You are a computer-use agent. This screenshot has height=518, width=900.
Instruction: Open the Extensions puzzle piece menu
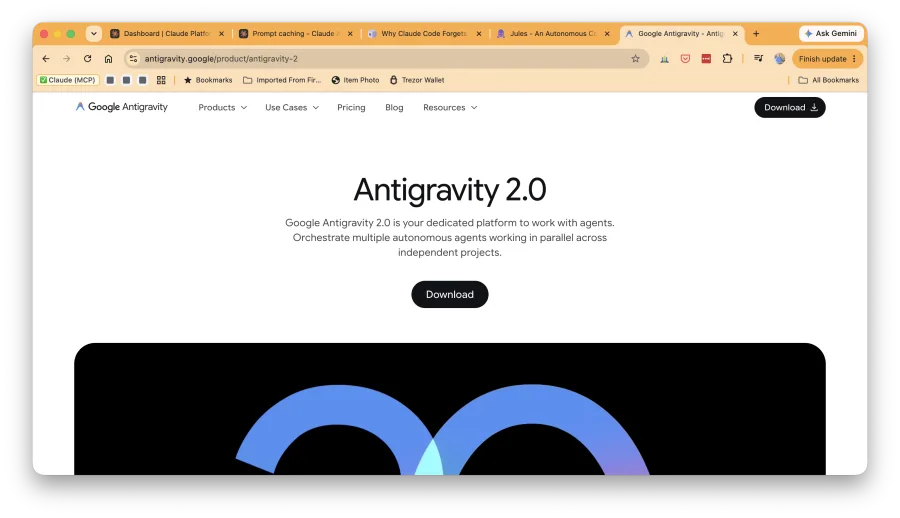click(x=727, y=59)
